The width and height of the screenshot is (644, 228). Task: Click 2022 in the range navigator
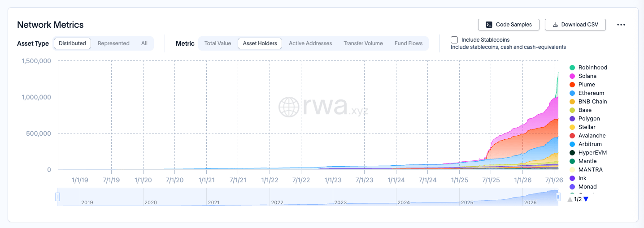(x=277, y=202)
